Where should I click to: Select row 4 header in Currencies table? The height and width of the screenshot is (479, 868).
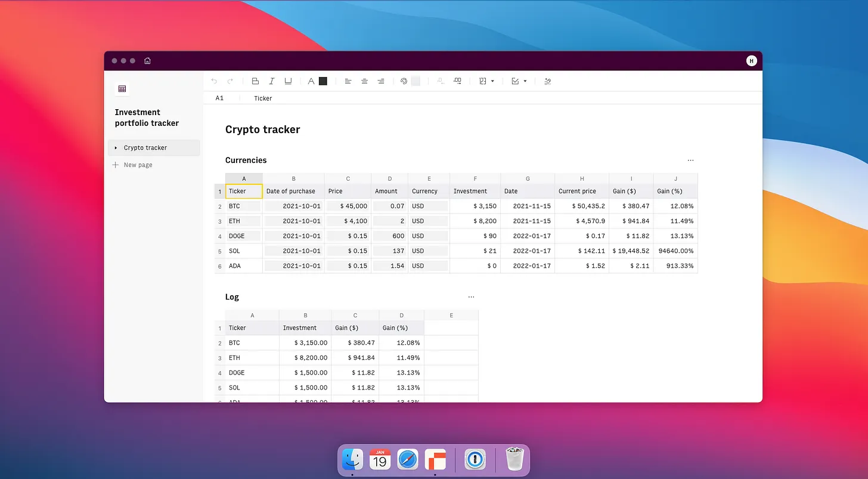click(x=220, y=236)
